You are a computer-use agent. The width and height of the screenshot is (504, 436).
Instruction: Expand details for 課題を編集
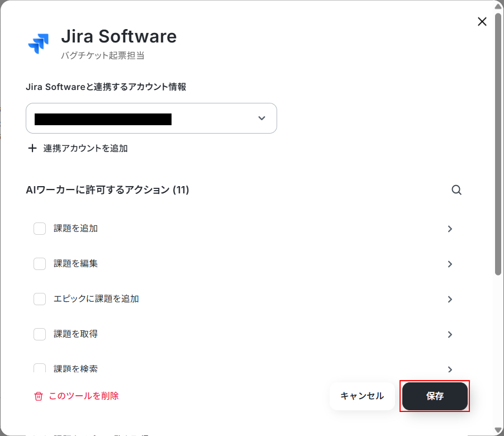point(450,264)
